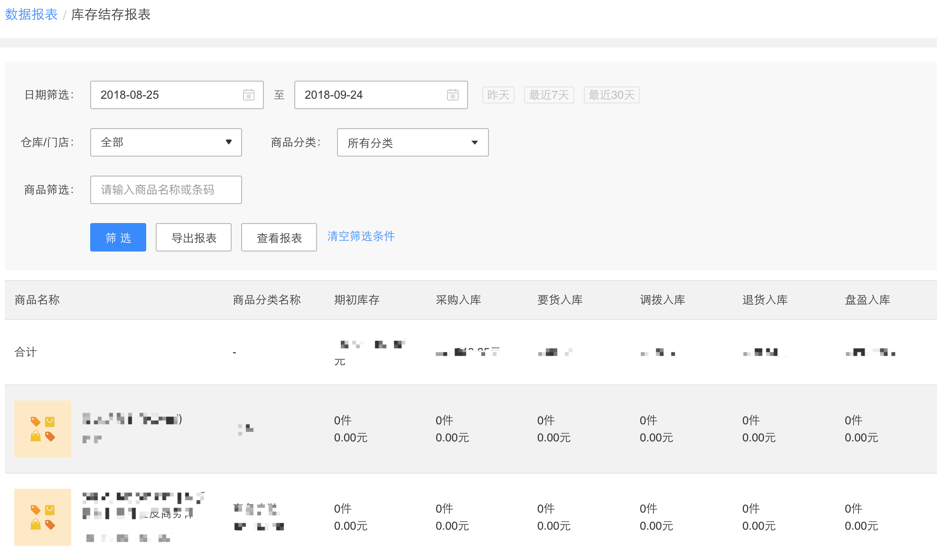Click the 导出报表 button
Screen dimensions: 937x560
point(194,237)
